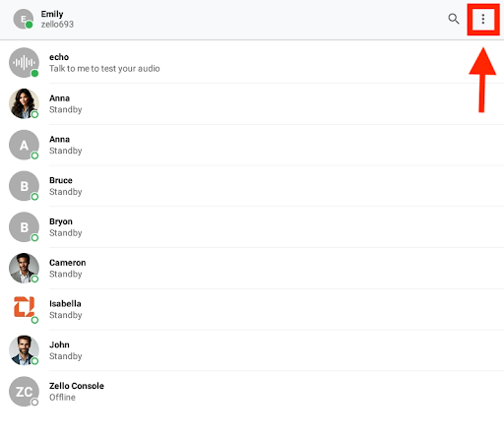Open Emily's profile avatar
The image size is (504, 437).
(x=24, y=19)
